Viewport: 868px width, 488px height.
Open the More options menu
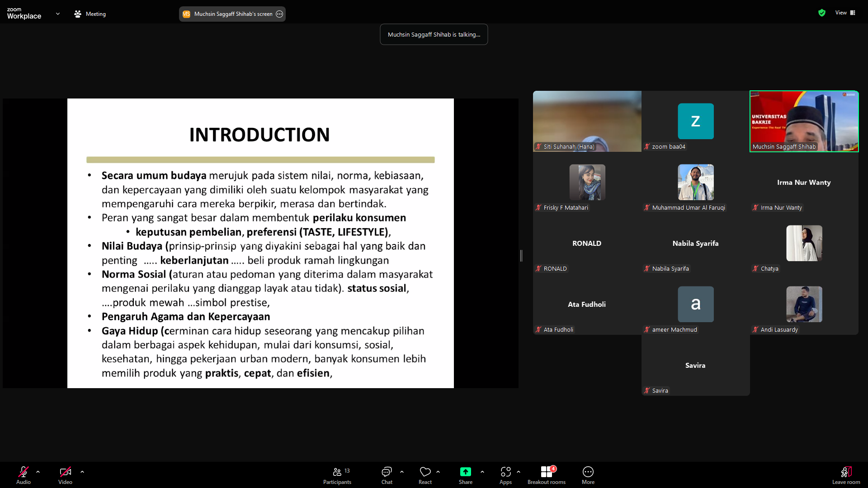pyautogui.click(x=588, y=475)
